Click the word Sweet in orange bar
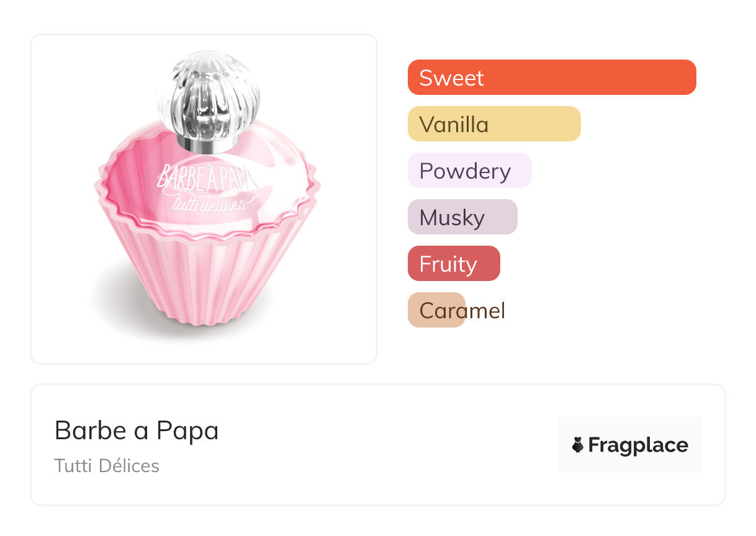 tap(451, 78)
